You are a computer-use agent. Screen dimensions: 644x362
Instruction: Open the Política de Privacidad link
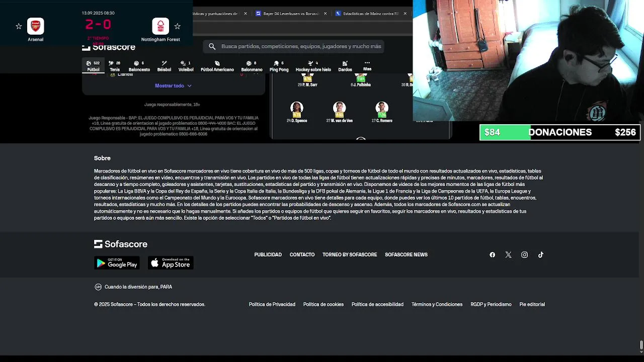[x=272, y=305]
